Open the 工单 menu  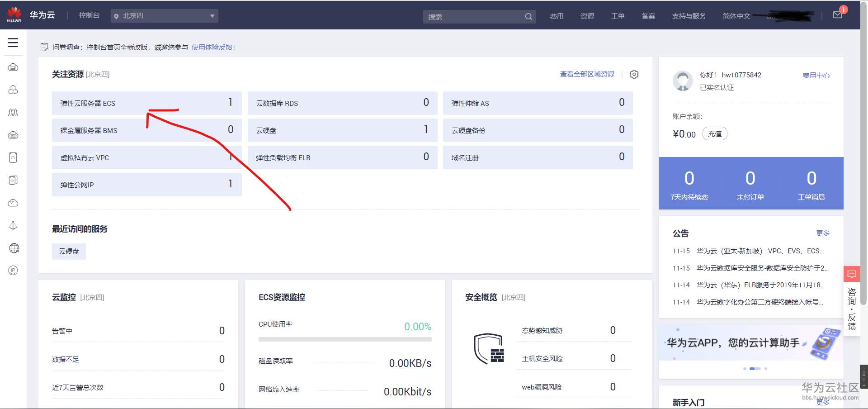click(618, 16)
